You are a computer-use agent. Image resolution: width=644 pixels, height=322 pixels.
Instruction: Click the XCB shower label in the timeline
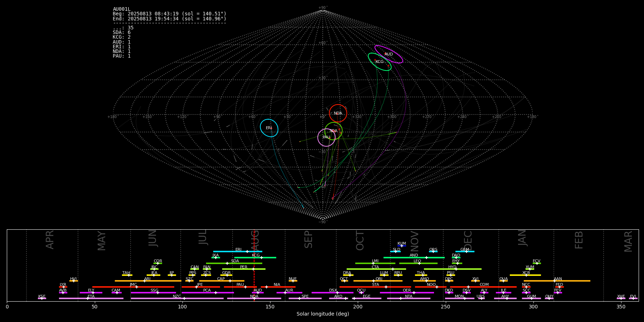pos(526,273)
